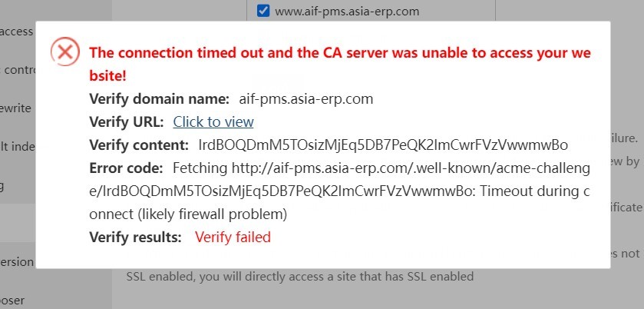644x309 pixels.
Task: Select the sidebar item ending in 'access'
Action: pyautogui.click(x=17, y=32)
